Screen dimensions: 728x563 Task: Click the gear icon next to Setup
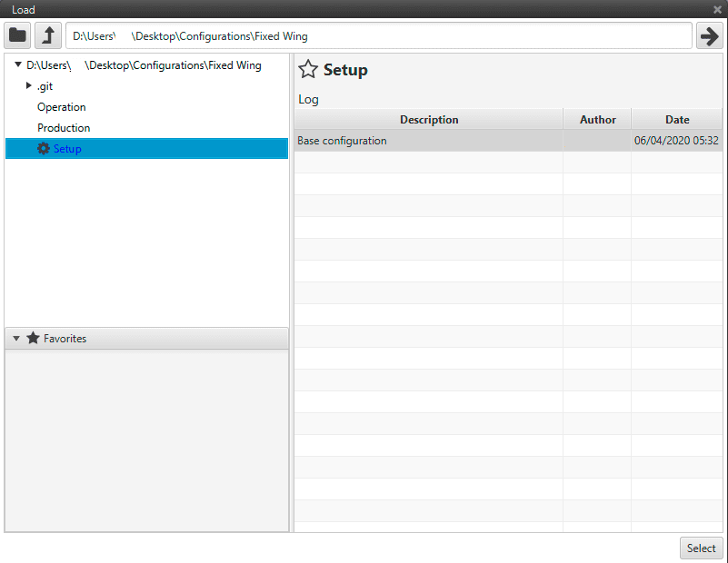pyautogui.click(x=44, y=148)
